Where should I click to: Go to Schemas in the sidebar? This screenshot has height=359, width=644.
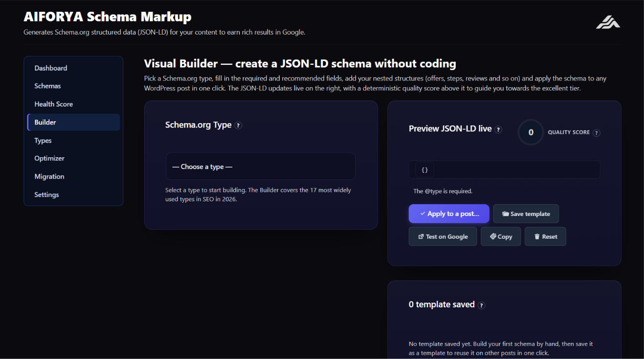pos(74,86)
